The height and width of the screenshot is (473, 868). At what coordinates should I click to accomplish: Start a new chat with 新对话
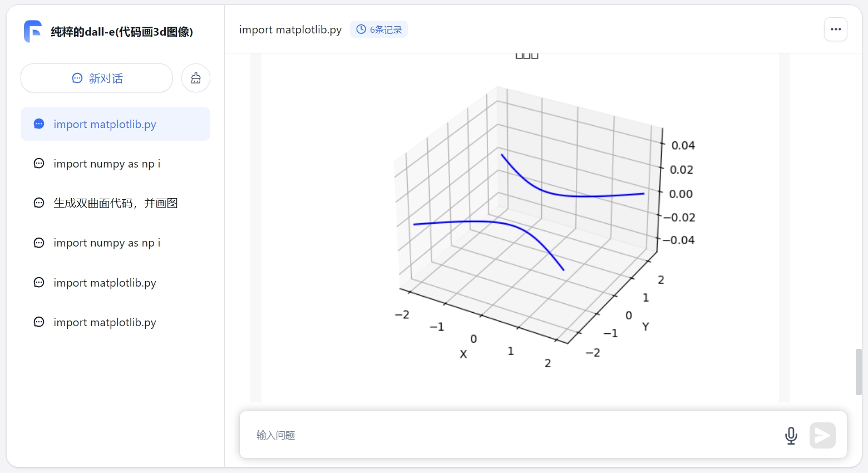coord(97,78)
